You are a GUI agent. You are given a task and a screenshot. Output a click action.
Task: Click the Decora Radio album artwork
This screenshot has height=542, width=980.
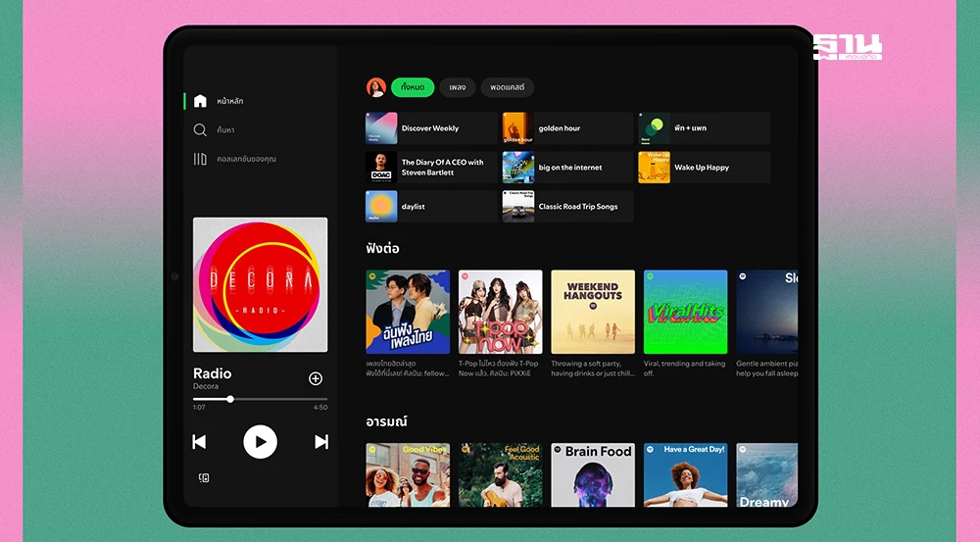click(x=260, y=284)
